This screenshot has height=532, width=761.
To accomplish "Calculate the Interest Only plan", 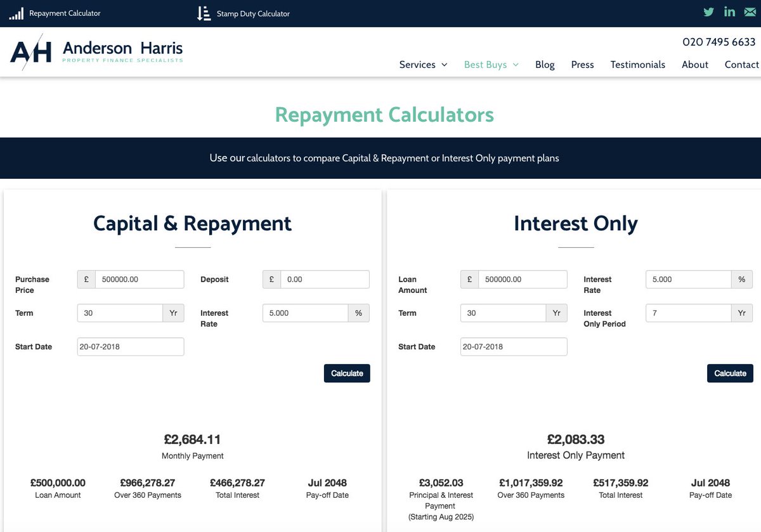I will click(x=730, y=373).
